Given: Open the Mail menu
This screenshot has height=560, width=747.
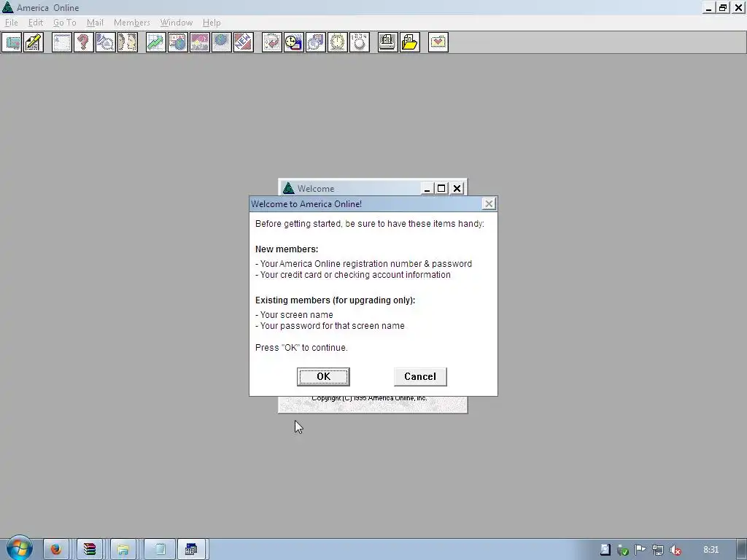Looking at the screenshot, I should (x=95, y=23).
